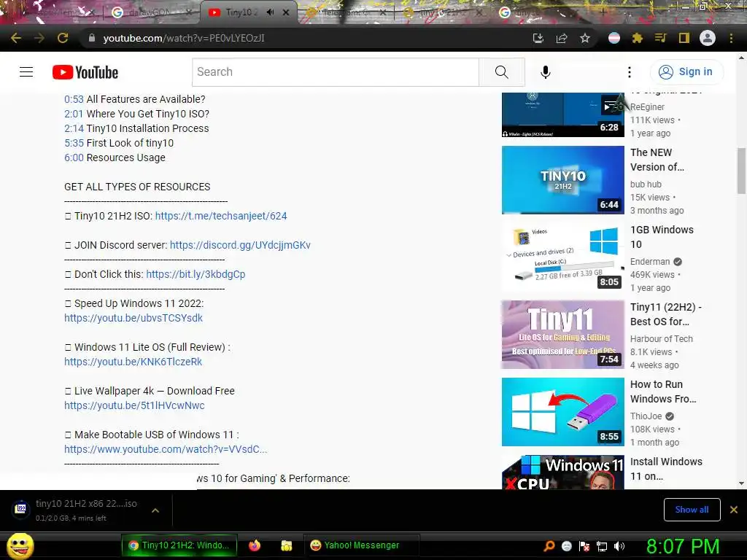The image size is (747, 560).
Task: Expand the download item chevron menu
Action: point(155,510)
